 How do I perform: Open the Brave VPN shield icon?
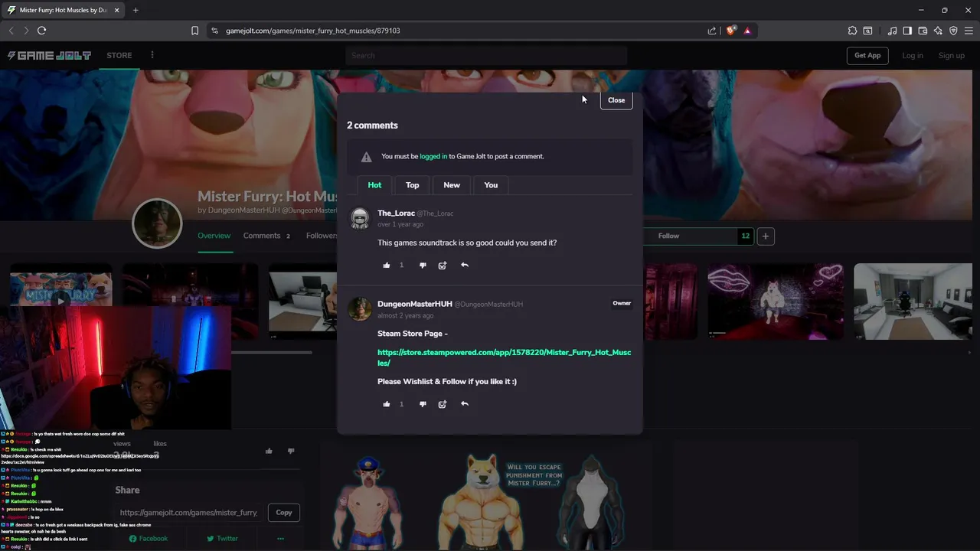pyautogui.click(x=953, y=31)
